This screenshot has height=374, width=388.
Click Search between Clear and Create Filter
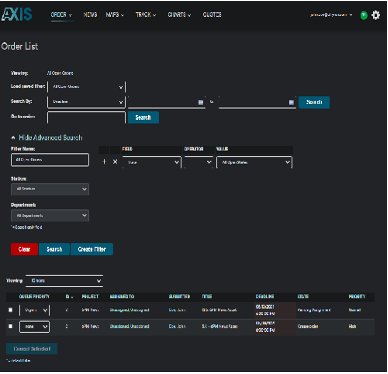pos(54,249)
